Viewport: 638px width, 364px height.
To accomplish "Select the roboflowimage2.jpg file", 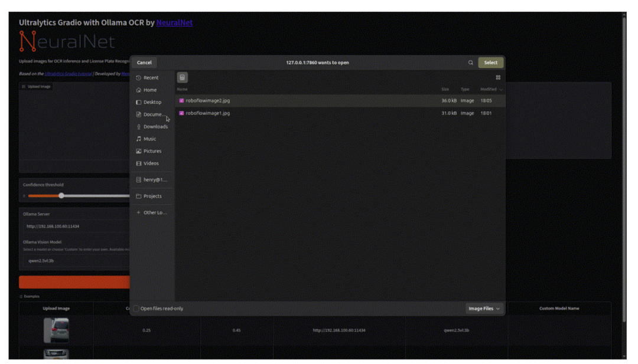I will click(340, 100).
